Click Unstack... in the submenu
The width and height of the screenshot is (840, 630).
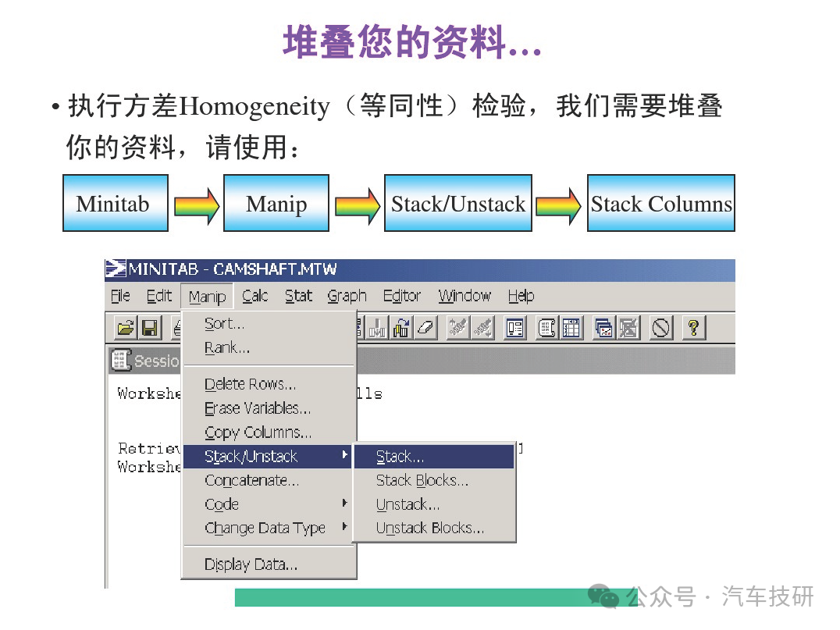(x=435, y=504)
